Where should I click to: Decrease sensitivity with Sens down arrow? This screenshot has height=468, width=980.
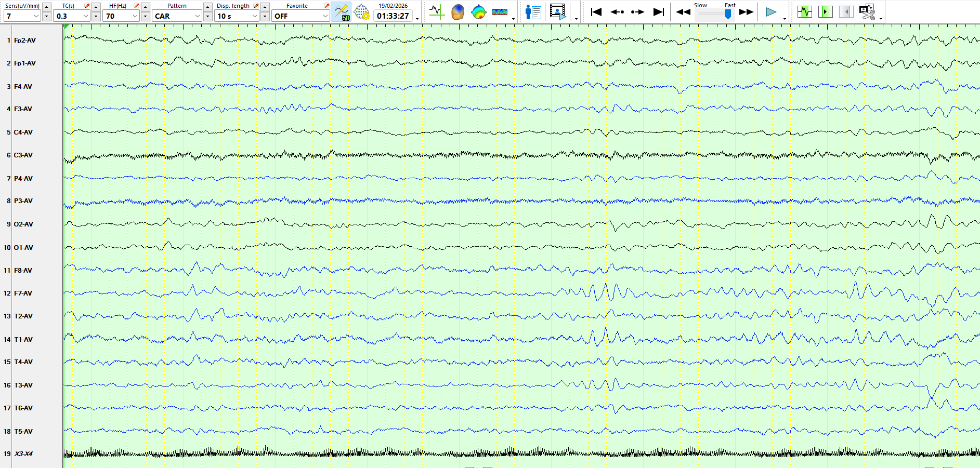pos(46,17)
